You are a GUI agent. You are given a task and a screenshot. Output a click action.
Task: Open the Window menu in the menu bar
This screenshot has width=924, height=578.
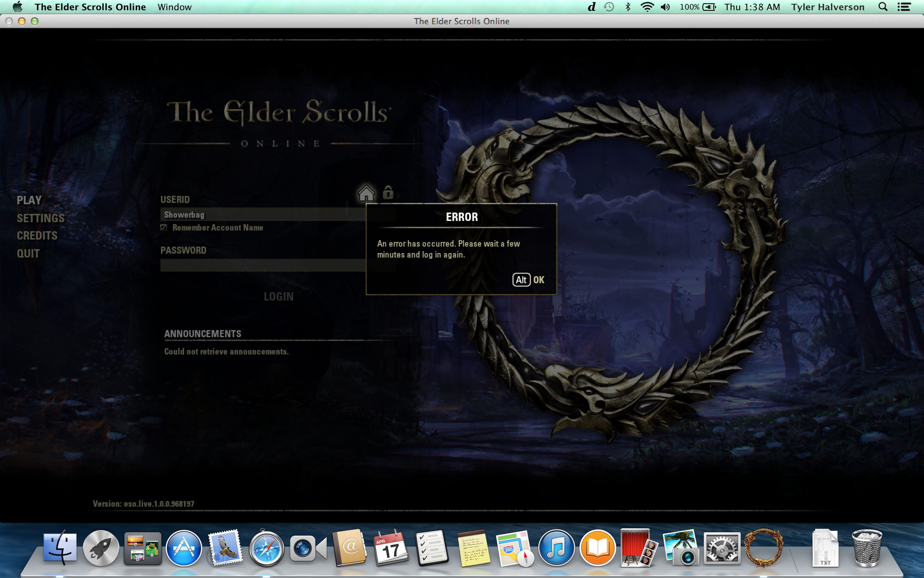point(175,7)
